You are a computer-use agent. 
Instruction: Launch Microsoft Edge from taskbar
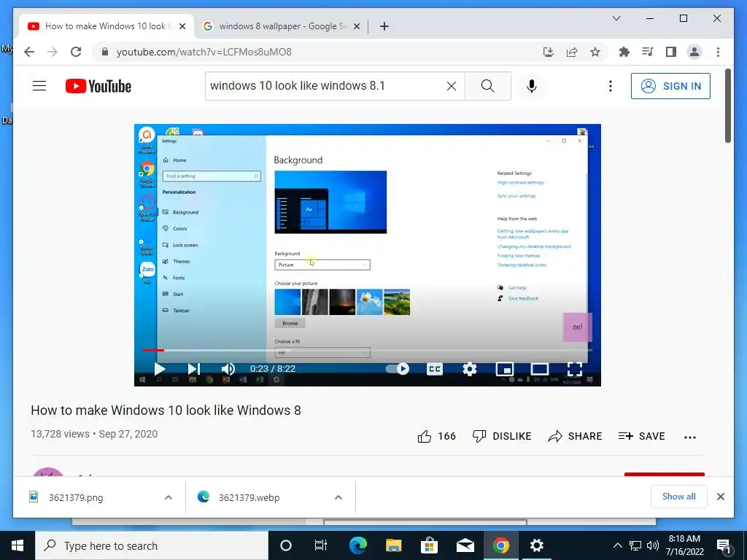point(357,545)
